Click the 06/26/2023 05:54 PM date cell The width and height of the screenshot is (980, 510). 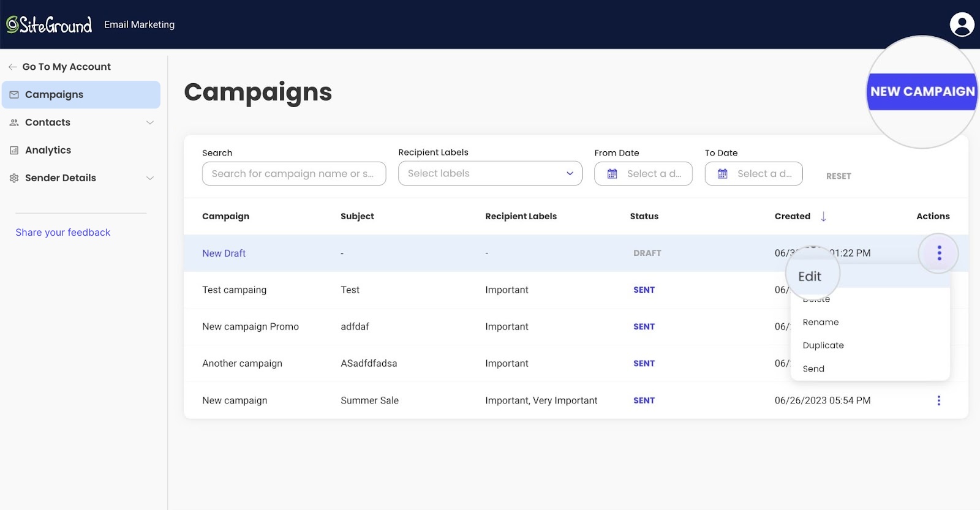pos(823,400)
